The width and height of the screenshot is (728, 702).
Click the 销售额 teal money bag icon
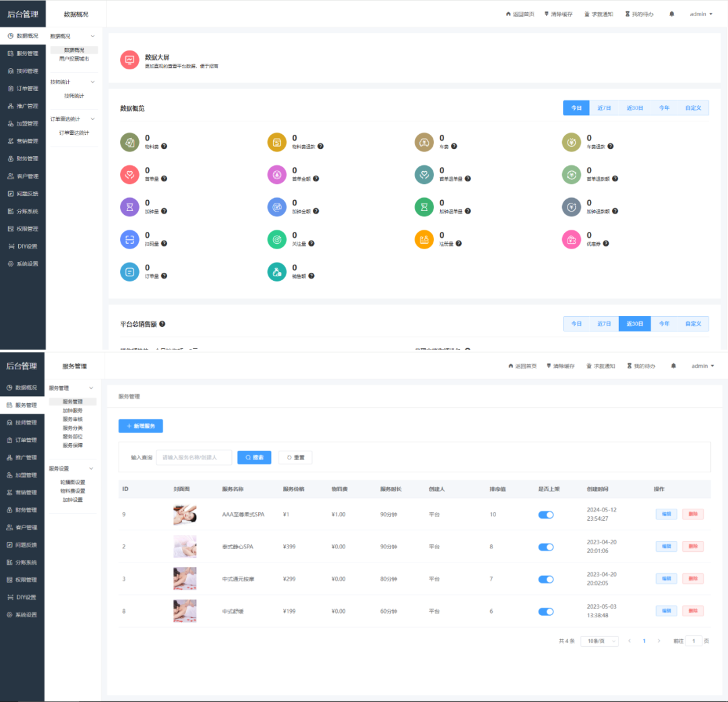277,272
